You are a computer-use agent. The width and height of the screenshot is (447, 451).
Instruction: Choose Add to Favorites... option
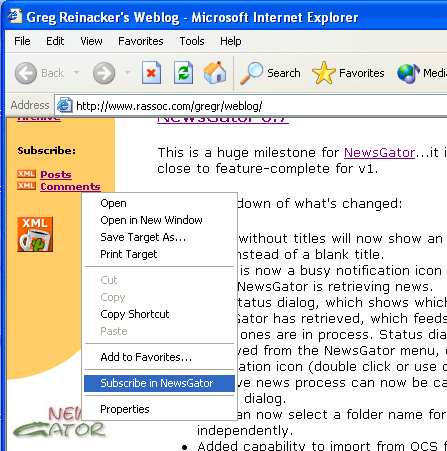click(159, 357)
